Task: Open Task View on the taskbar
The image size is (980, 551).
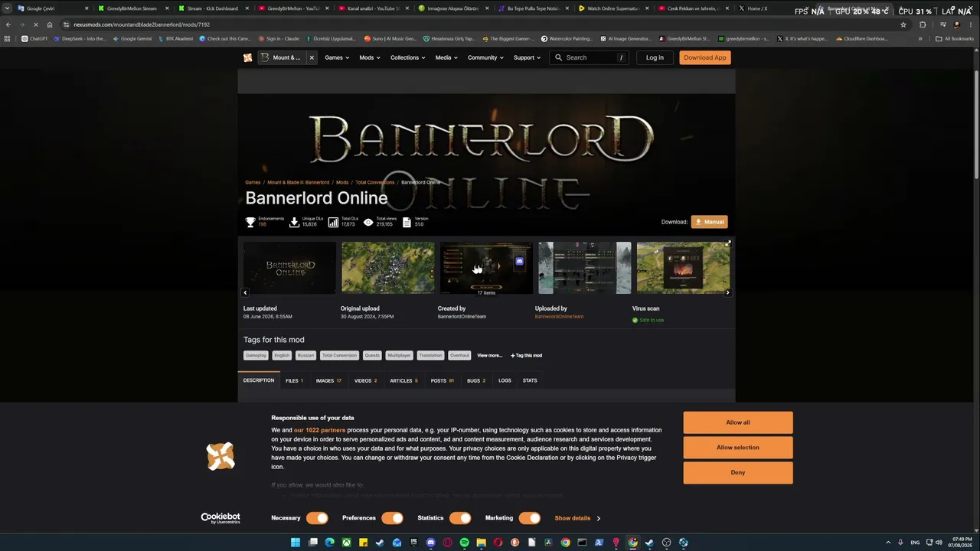Action: coord(312,543)
